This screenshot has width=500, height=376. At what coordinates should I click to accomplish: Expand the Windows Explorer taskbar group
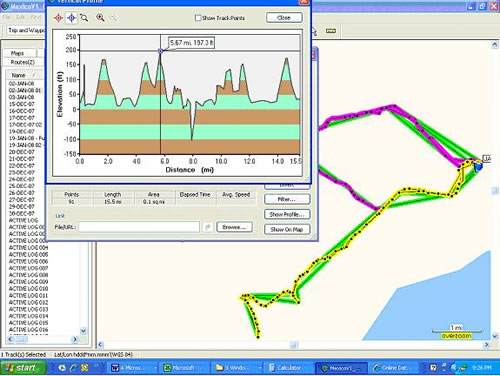coord(237,368)
